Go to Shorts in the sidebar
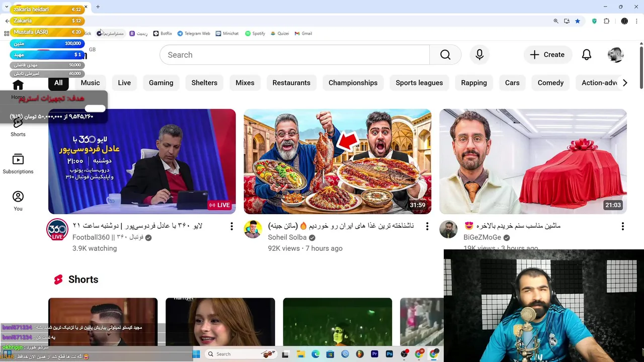This screenshot has width=644, height=362. [18, 128]
